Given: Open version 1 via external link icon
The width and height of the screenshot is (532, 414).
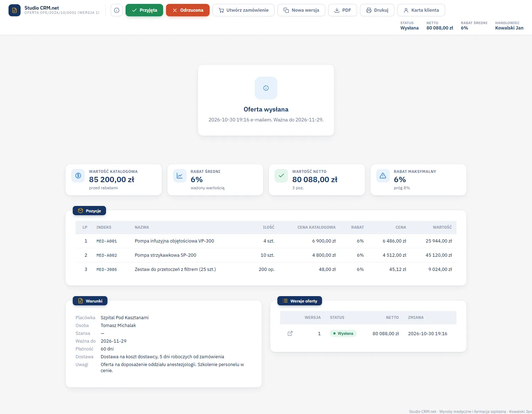Looking at the screenshot, I should point(290,333).
